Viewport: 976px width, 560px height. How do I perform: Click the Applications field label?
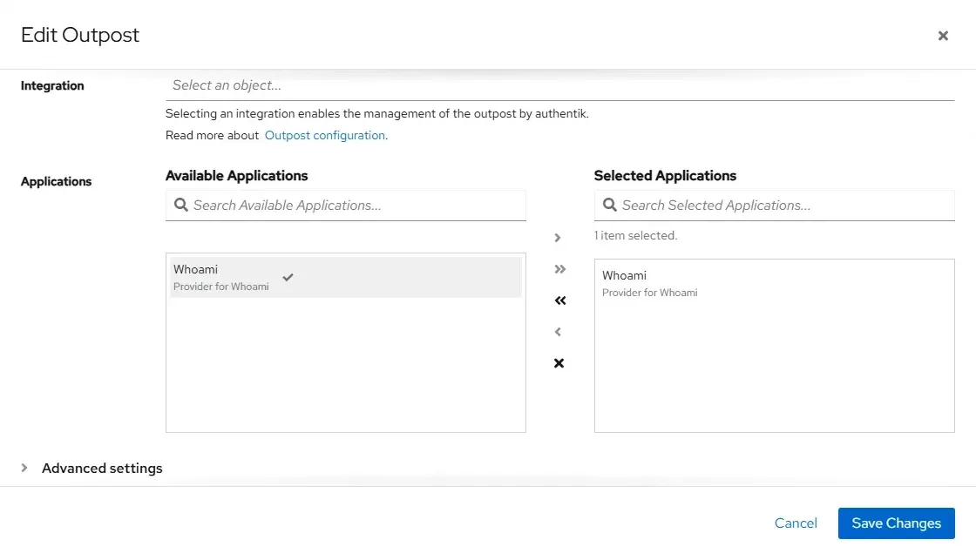56,182
